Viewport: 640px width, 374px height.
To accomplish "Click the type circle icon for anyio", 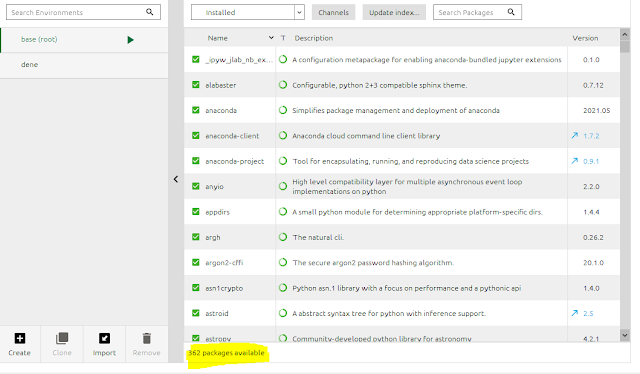I will (x=283, y=186).
